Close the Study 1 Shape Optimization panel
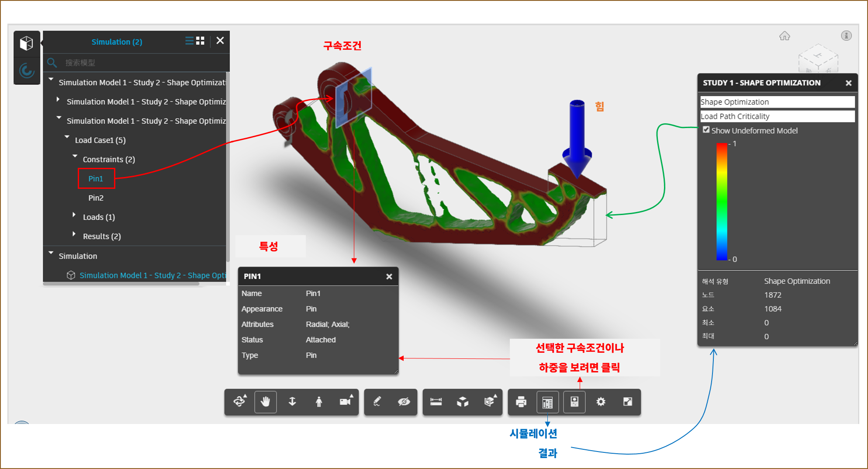This screenshot has height=469, width=868. coord(848,83)
